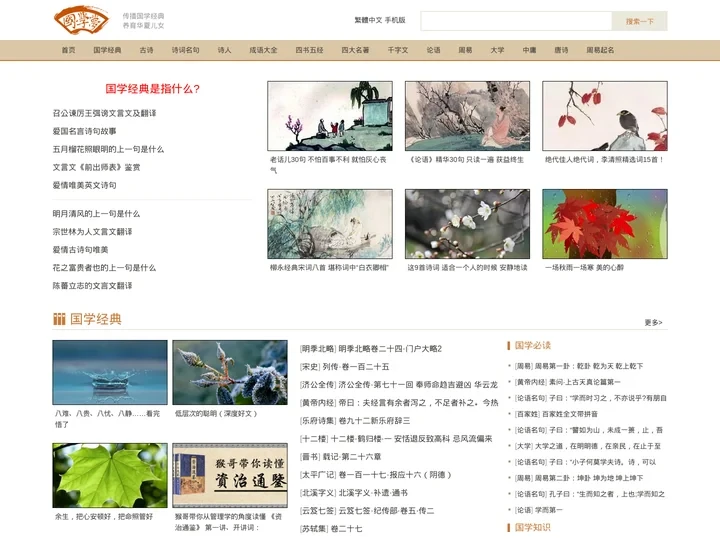720x540 pixels.
Task: Open [晋书] 载记·第二十六章 link
Action: 341,456
